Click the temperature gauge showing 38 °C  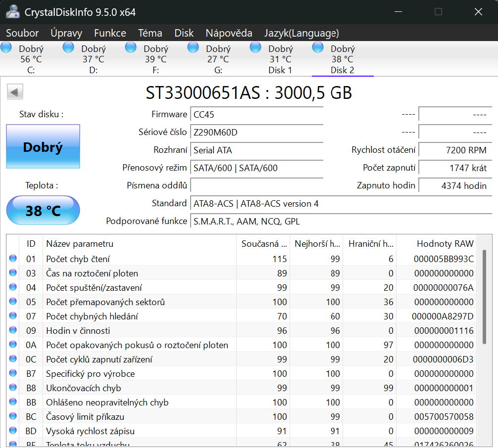(43, 210)
